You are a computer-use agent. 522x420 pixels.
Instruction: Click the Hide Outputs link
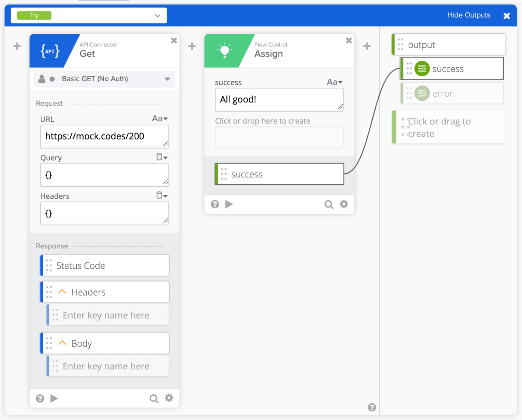(x=468, y=15)
